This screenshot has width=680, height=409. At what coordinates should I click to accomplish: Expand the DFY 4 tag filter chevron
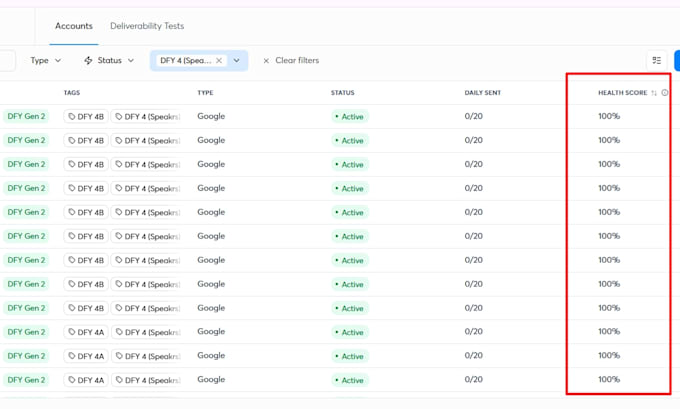[x=236, y=60]
